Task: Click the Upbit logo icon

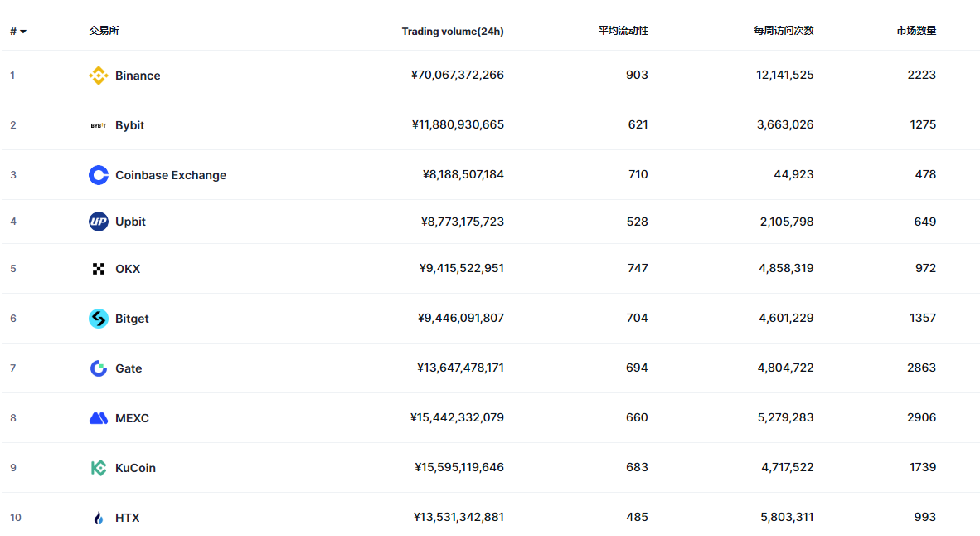Action: coord(99,222)
